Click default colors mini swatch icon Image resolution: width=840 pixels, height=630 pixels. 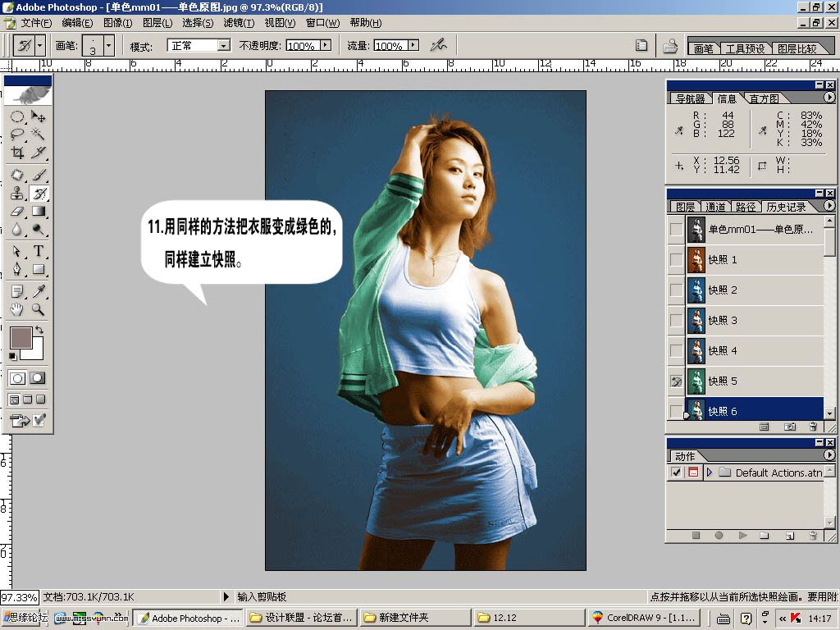click(x=13, y=356)
